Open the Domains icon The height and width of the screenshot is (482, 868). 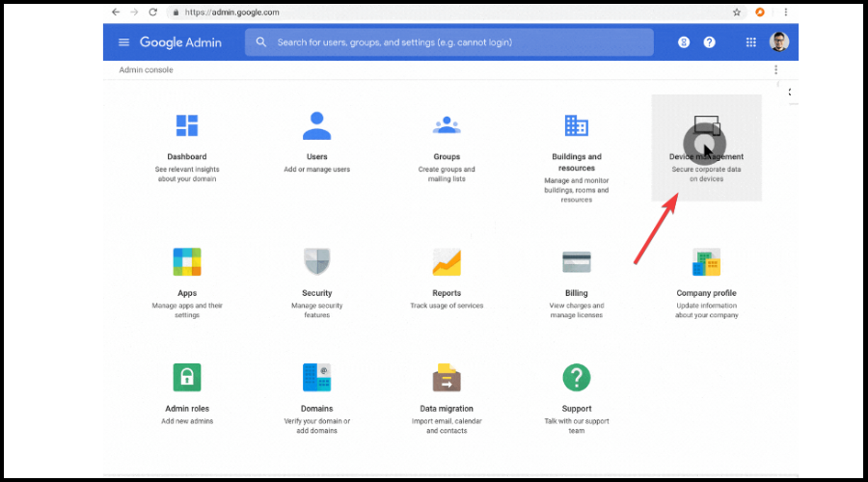tap(316, 378)
